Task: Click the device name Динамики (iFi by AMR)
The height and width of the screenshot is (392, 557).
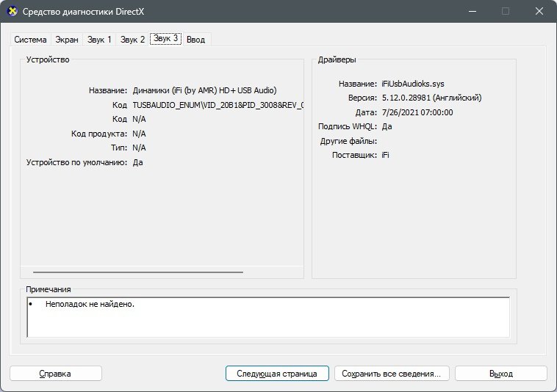Action: click(x=204, y=90)
